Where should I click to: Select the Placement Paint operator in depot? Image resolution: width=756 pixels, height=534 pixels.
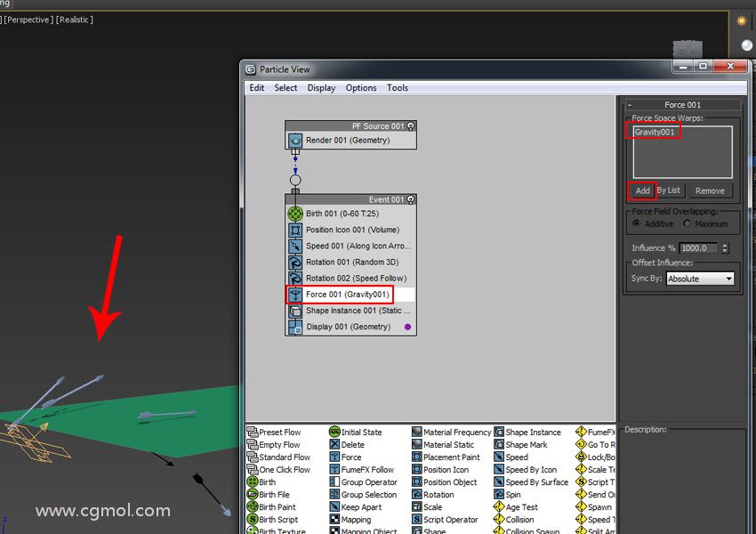(x=446, y=457)
